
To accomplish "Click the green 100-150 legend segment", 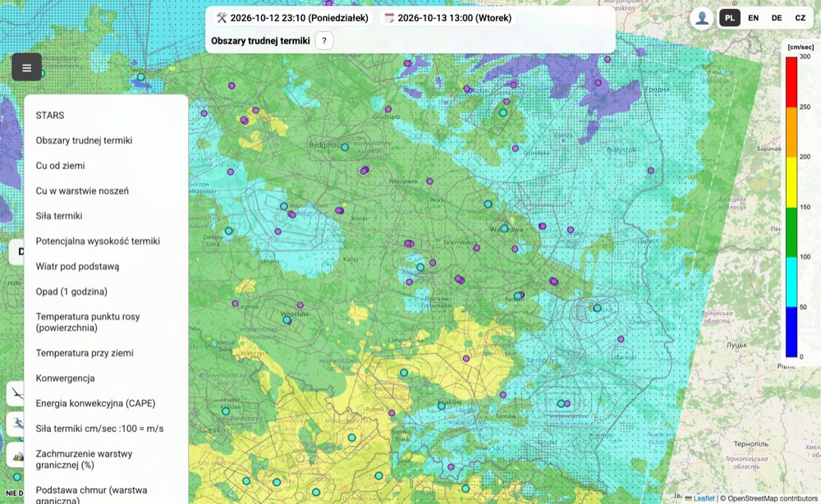I will pyautogui.click(x=791, y=231).
